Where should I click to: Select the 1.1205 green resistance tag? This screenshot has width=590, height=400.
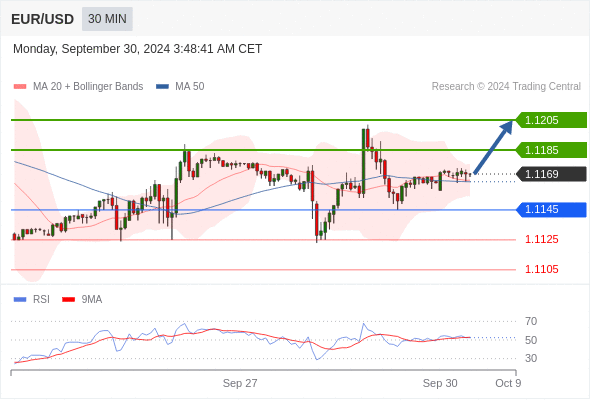[x=551, y=120]
